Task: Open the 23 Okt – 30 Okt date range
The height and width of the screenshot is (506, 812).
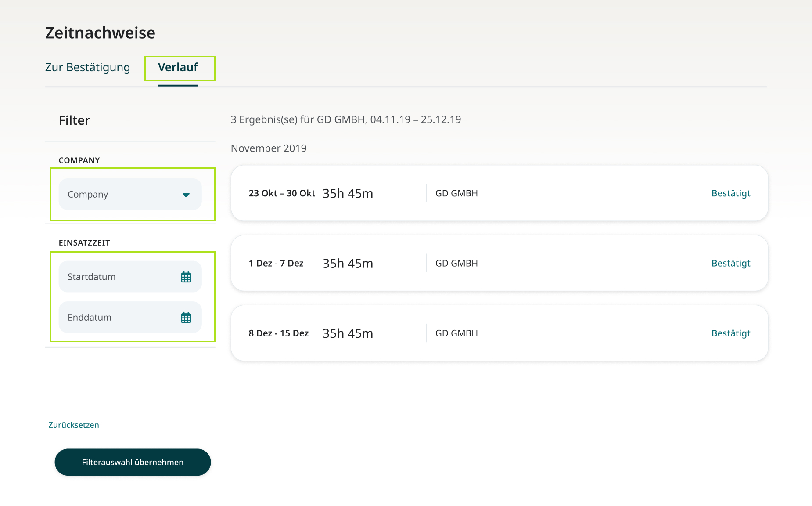Action: pos(282,193)
